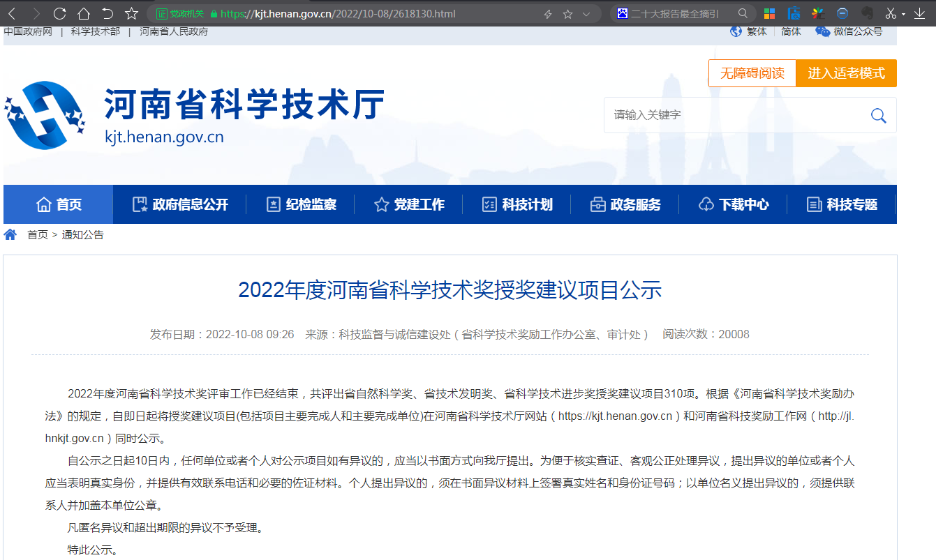Refresh the page using the reload icon

coord(60,12)
